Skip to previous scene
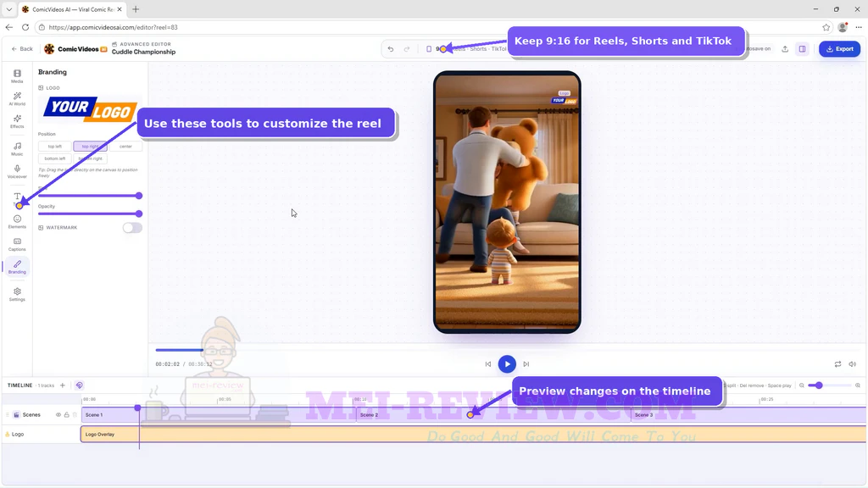 click(487, 364)
